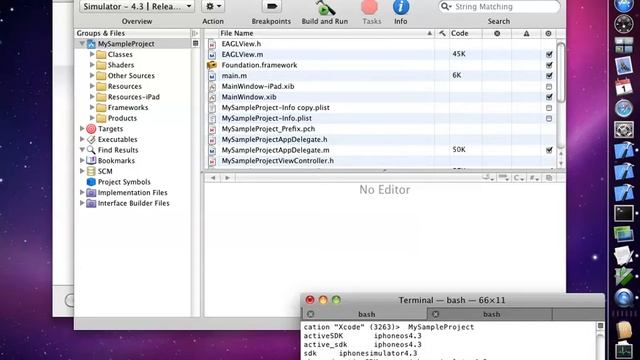Expand the Targets group
This screenshot has width=640, height=360.
pos(82,129)
